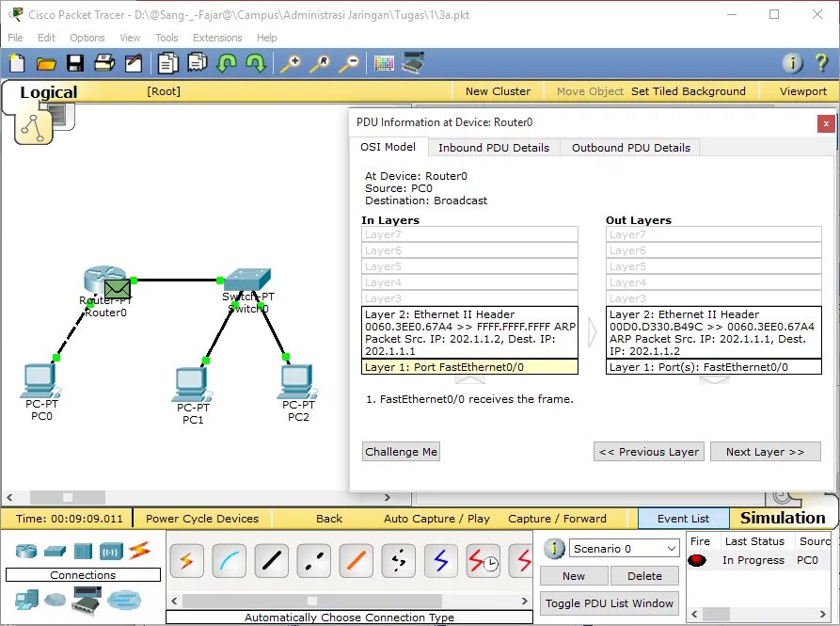Viewport: 840px width, 626px height.
Task: Click the Zoom Reset magnifier icon
Action: tap(321, 63)
